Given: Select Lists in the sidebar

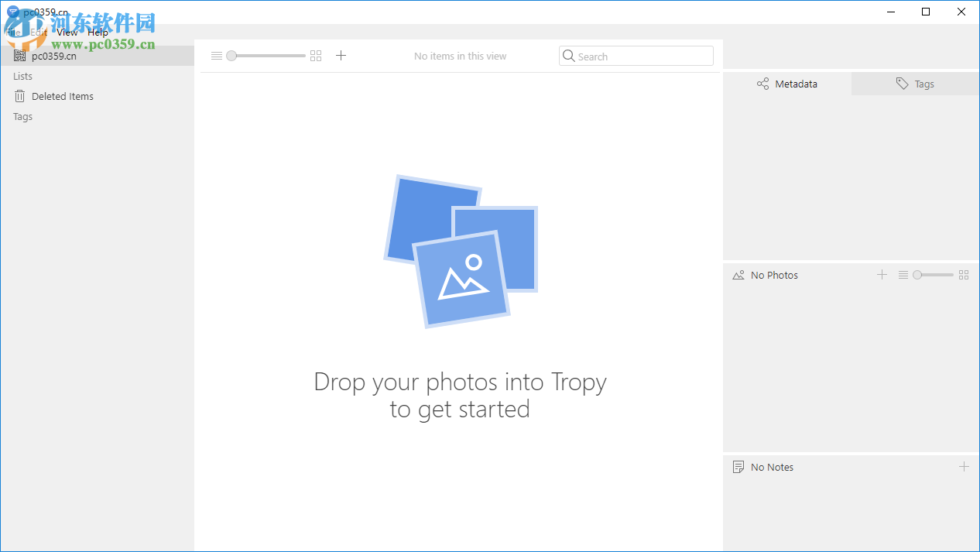Looking at the screenshot, I should click(20, 76).
